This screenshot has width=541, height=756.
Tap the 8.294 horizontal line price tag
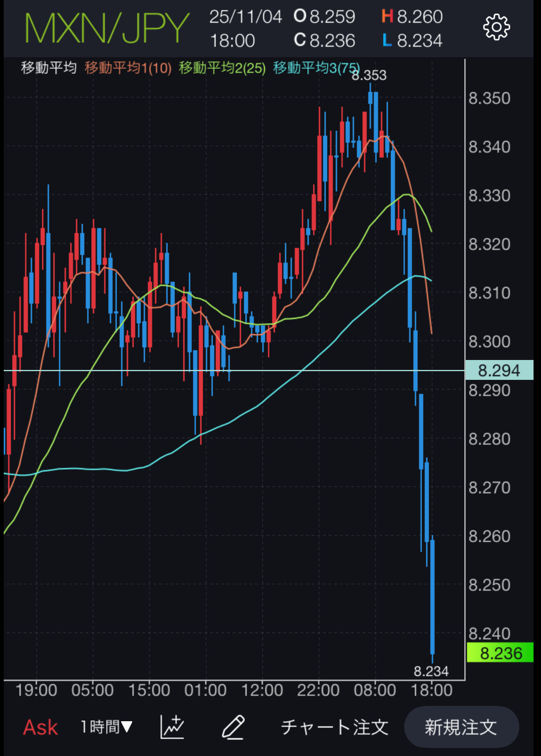pos(499,370)
